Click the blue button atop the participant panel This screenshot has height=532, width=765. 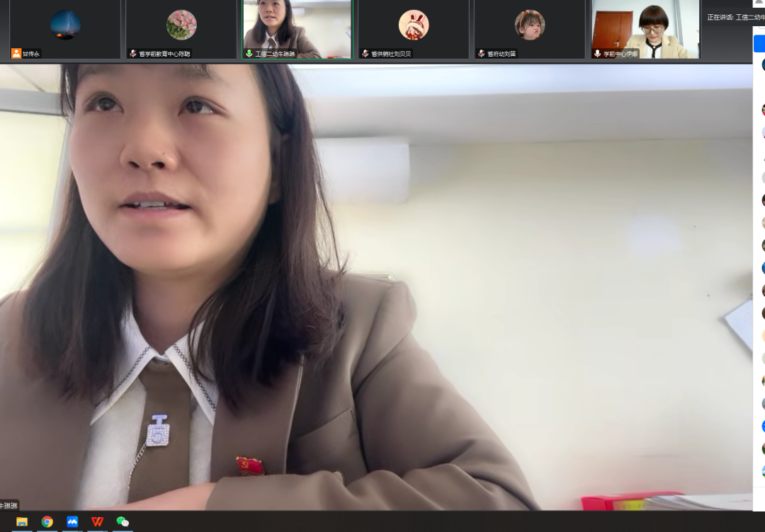point(759,44)
